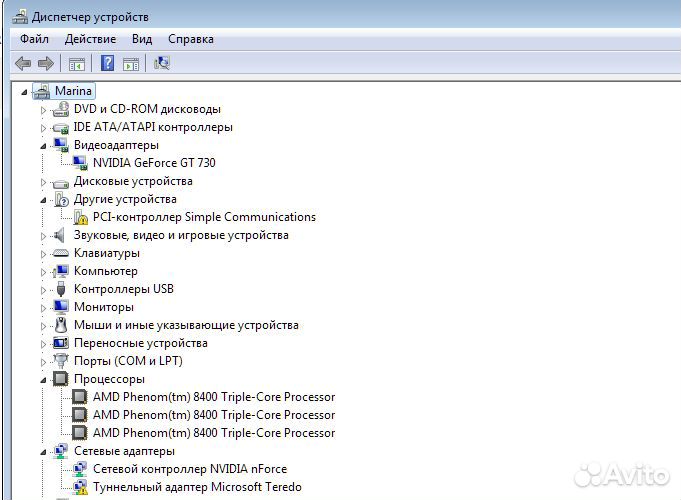The image size is (681, 500).
Task: Open the blue Help question-mark toolbar icon
Action: coord(107,63)
